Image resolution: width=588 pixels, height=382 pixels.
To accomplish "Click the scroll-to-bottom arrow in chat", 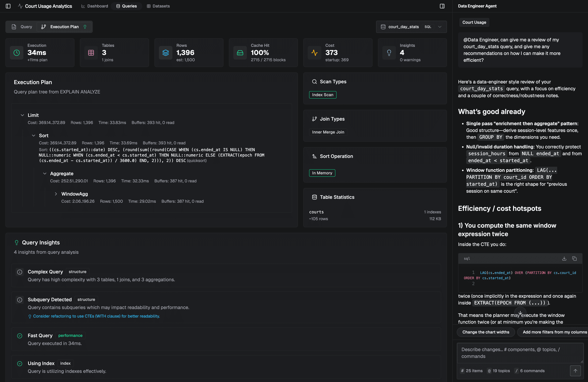I will pyautogui.click(x=520, y=313).
